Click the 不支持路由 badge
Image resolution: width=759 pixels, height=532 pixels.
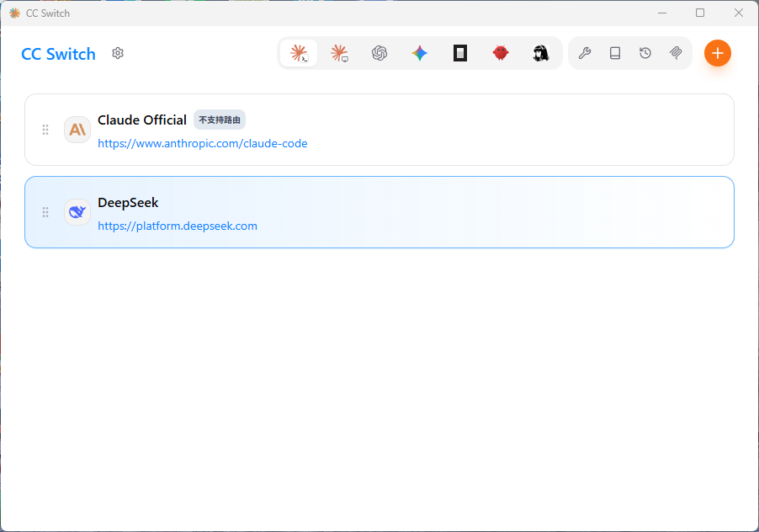click(x=220, y=120)
